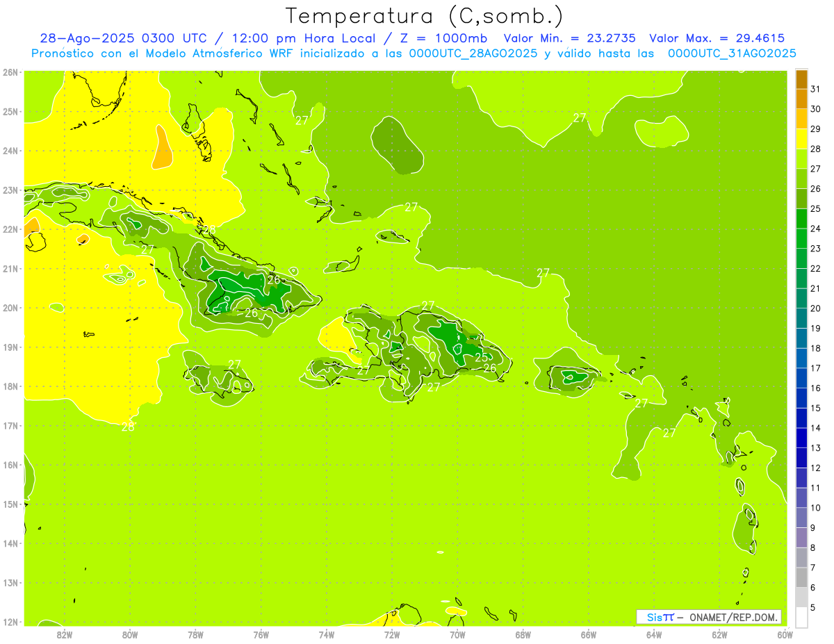This screenshot has width=834, height=644.
Task: Pick the lime legend swatch between 27 and 28
Action: 801,159
